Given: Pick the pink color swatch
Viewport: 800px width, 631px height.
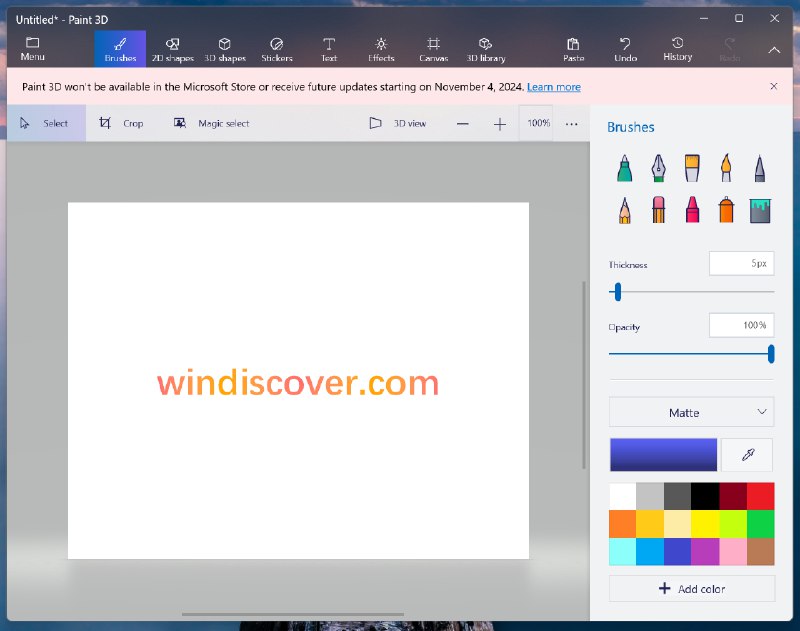Looking at the screenshot, I should pyautogui.click(x=733, y=551).
